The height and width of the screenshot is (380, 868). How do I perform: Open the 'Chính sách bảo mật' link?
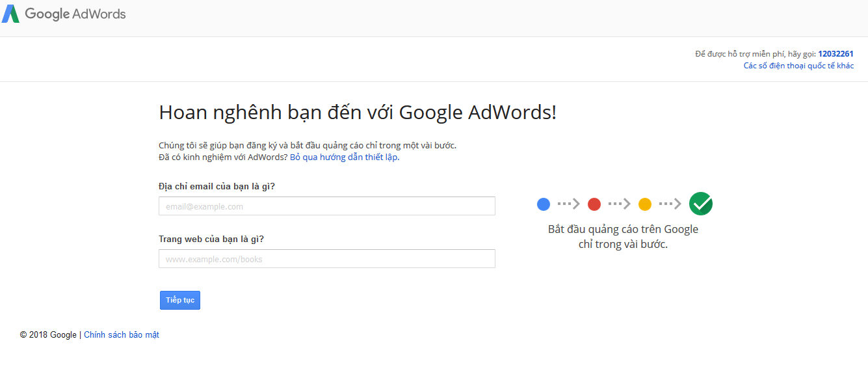[122, 335]
